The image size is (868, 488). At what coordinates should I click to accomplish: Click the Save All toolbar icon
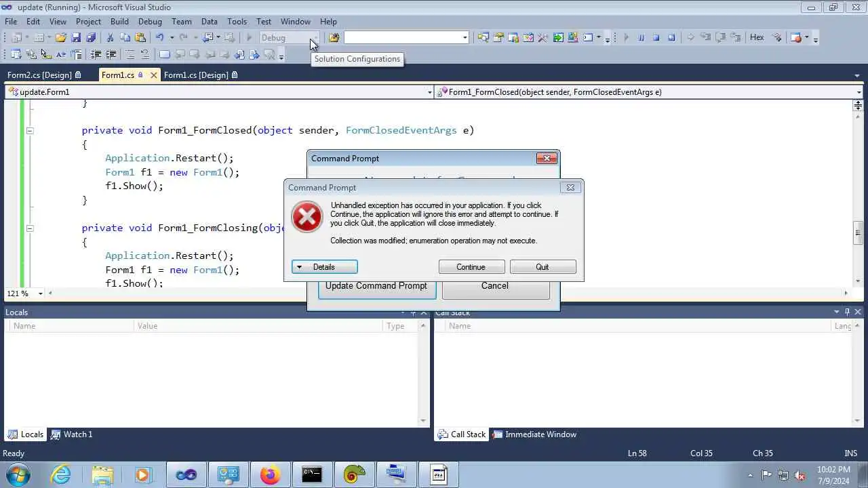point(91,38)
